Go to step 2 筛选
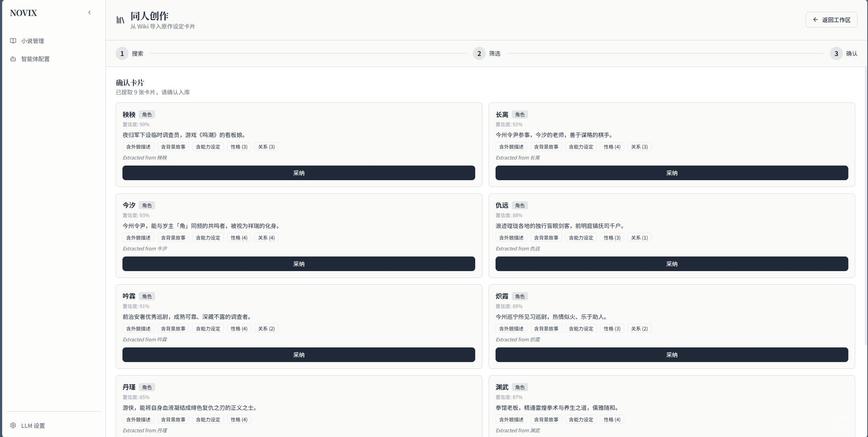868x437 pixels. tap(487, 53)
